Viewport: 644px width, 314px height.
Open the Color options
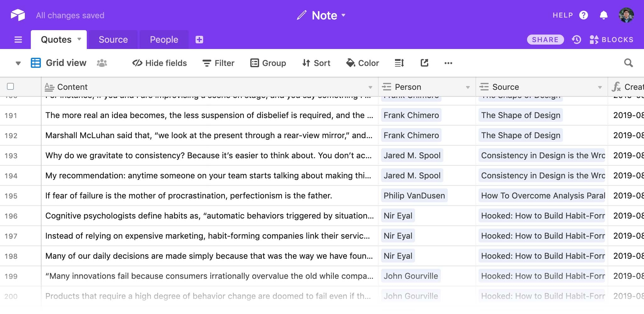(363, 63)
